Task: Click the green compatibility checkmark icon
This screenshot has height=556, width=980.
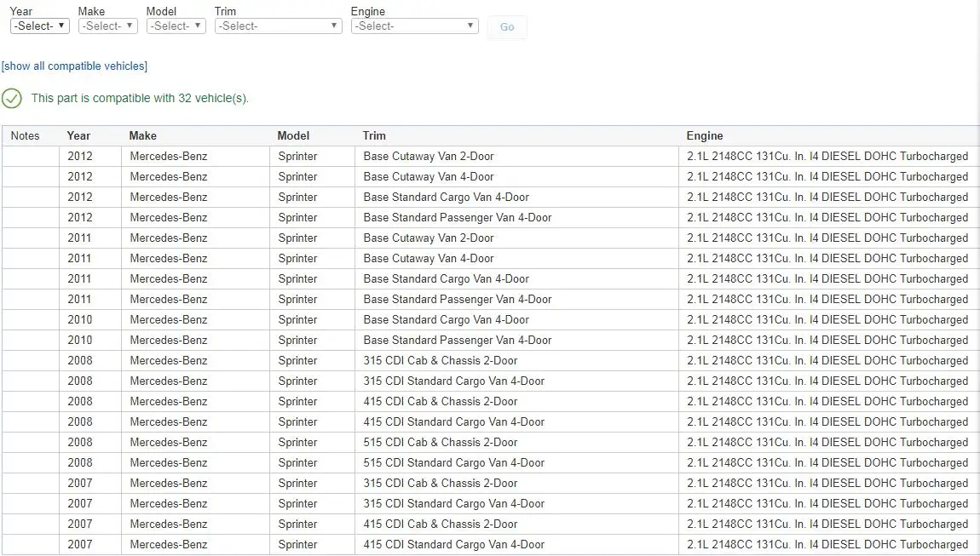Action: pyautogui.click(x=12, y=98)
